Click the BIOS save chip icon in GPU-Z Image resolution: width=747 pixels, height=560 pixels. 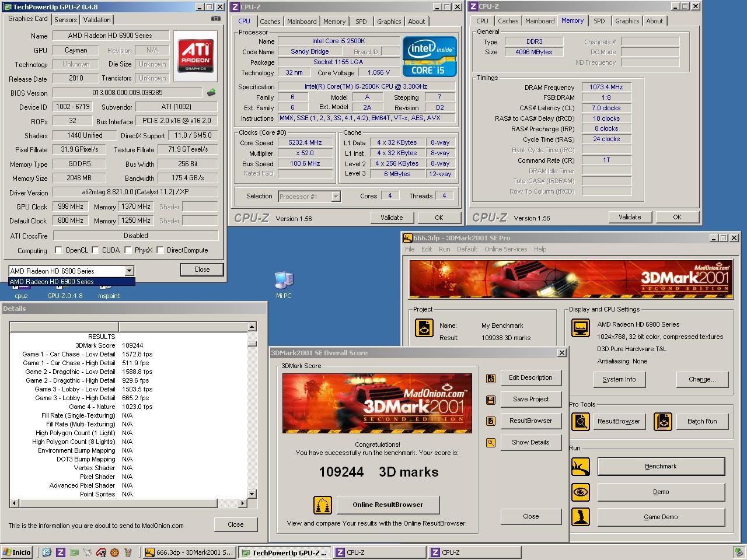click(x=211, y=92)
